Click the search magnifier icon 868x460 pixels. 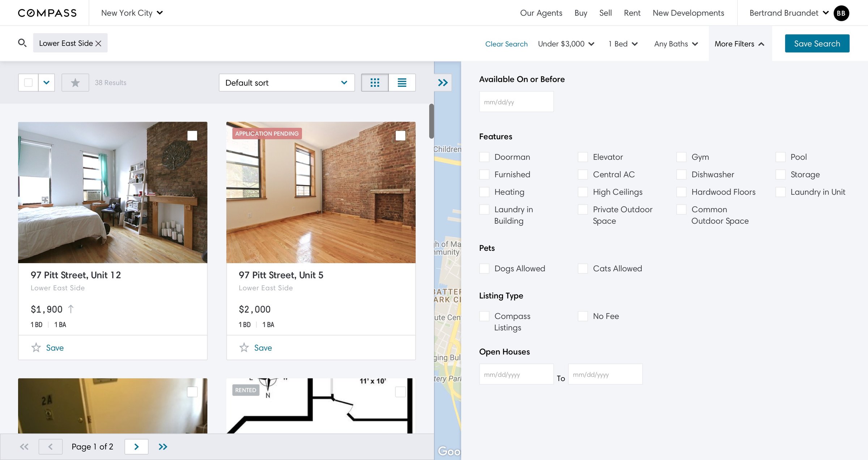tap(22, 43)
